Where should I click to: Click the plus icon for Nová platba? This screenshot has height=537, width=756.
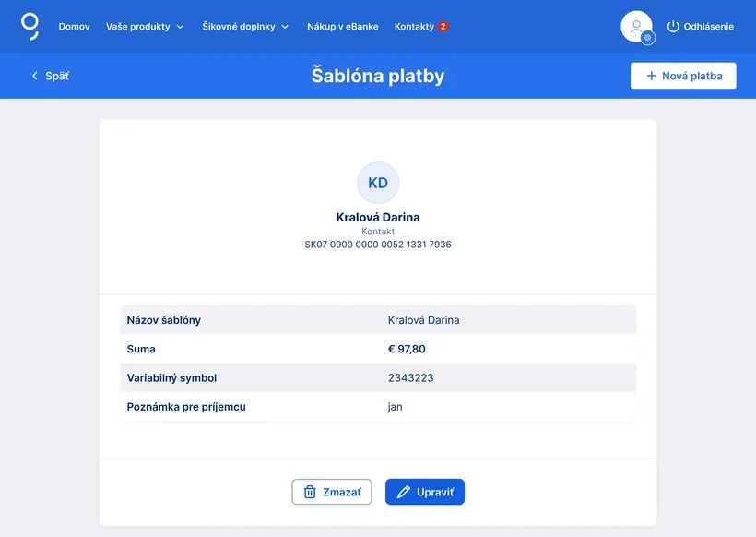652,76
